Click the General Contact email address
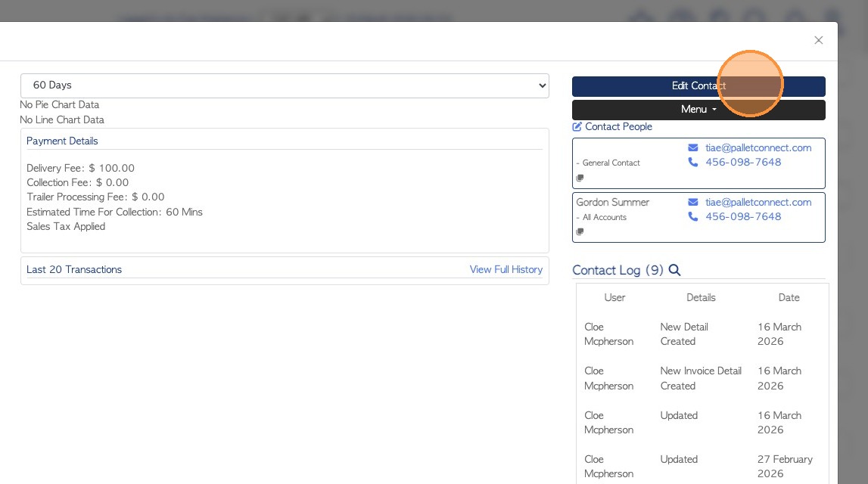The width and height of the screenshot is (868, 484). point(758,147)
